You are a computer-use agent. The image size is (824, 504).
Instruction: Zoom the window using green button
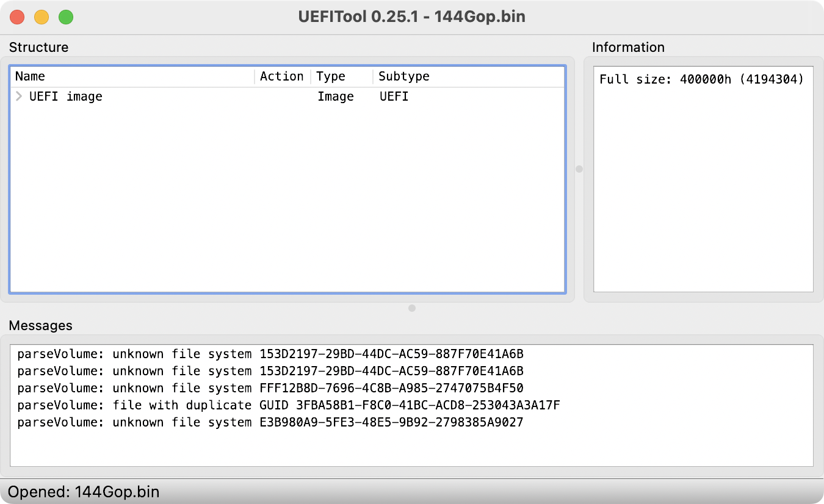66,17
